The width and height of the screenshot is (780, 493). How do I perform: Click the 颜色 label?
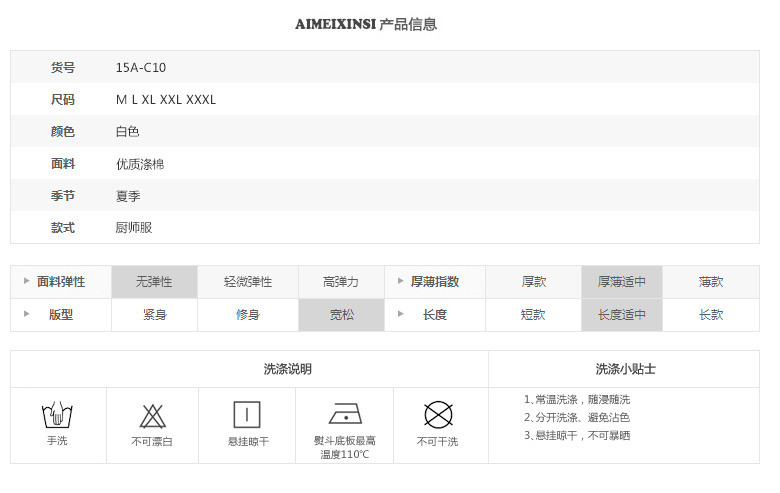coord(63,131)
